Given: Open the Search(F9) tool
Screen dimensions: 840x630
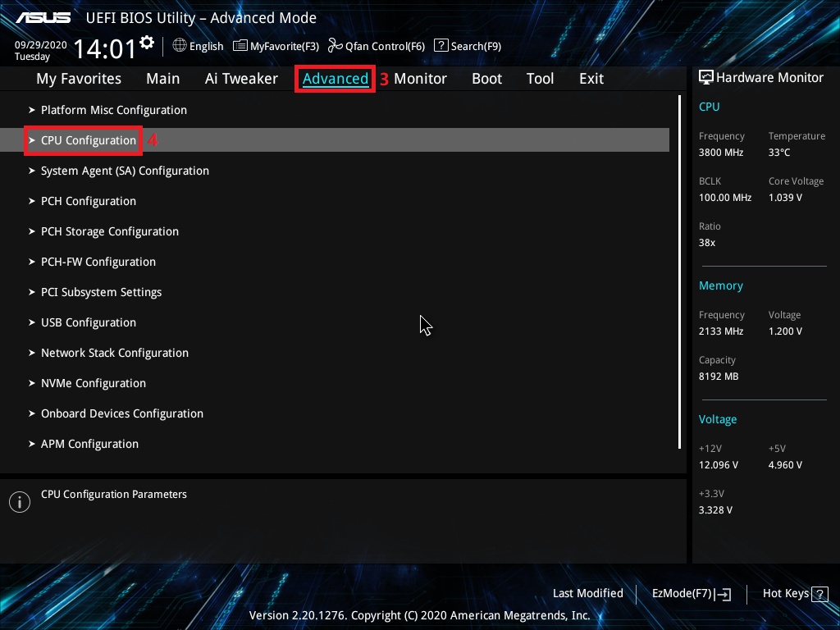Looking at the screenshot, I should click(468, 45).
